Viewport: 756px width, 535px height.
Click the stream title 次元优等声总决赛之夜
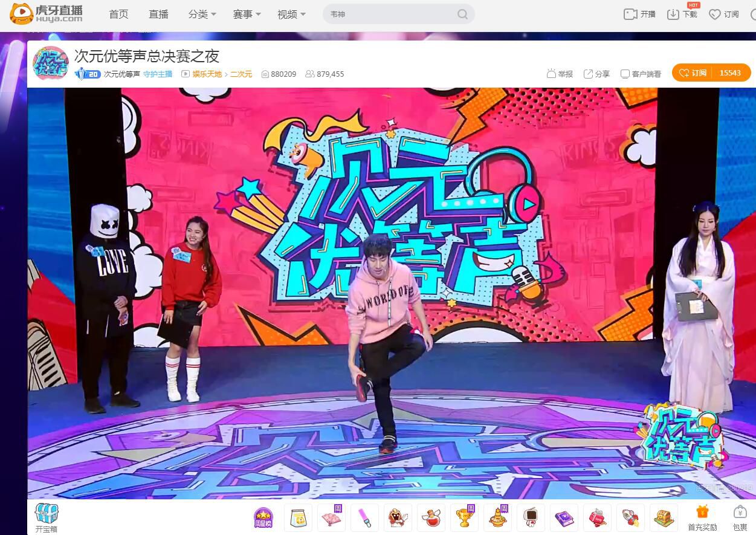point(147,56)
